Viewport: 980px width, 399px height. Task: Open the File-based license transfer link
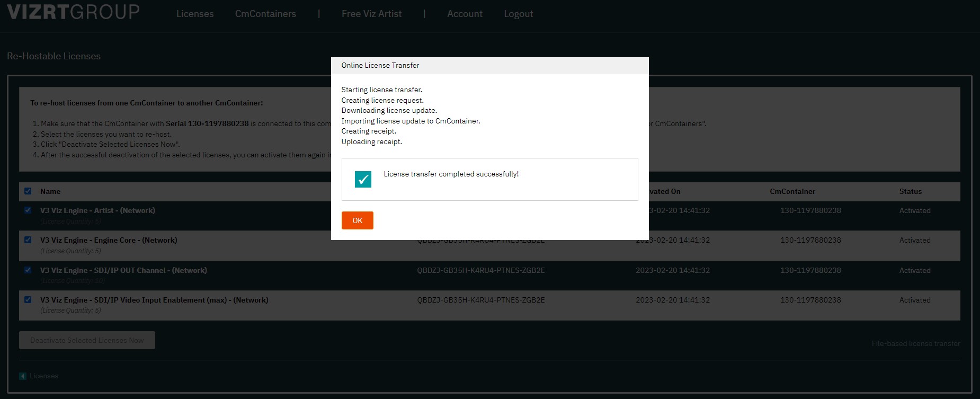916,343
